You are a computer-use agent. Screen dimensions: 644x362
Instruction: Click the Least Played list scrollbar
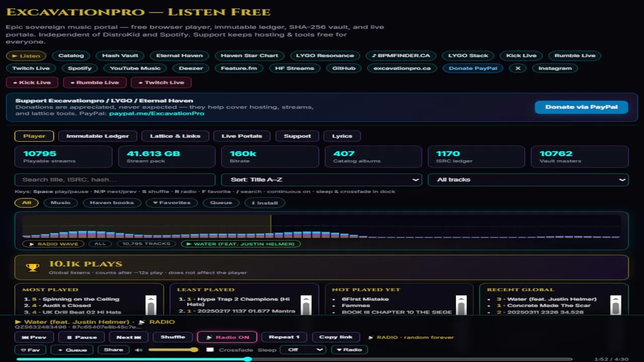(306, 305)
